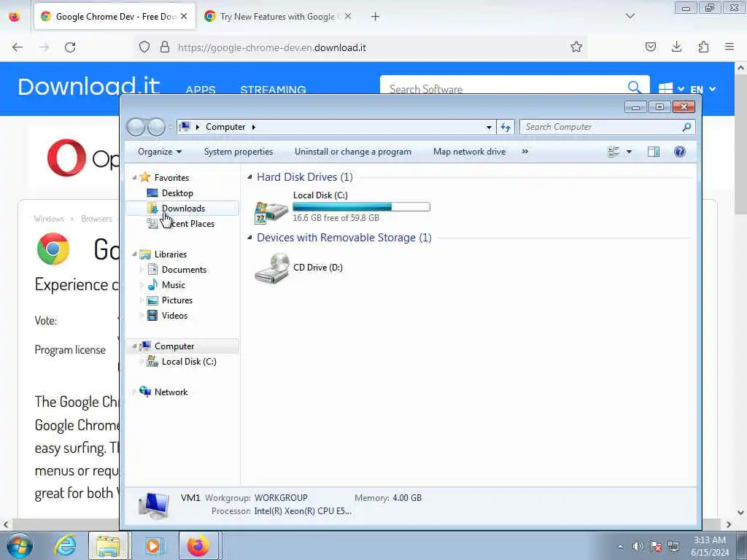Close the Google Chrome Dev tab

184,16
